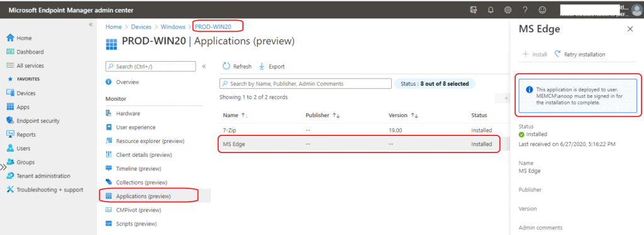Viewport: 644px width, 235px height.
Task: Focus the Search (Ctrl+/) menu box
Action: coord(151,66)
